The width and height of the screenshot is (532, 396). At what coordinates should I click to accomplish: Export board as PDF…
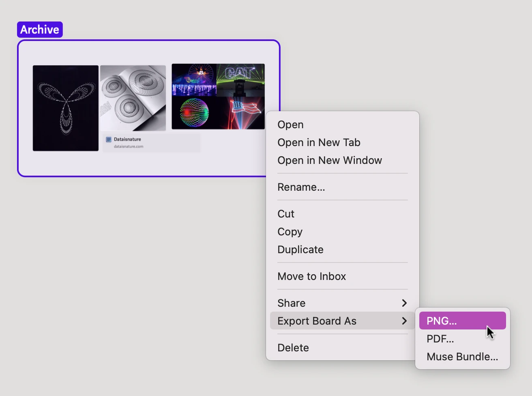[x=440, y=339]
